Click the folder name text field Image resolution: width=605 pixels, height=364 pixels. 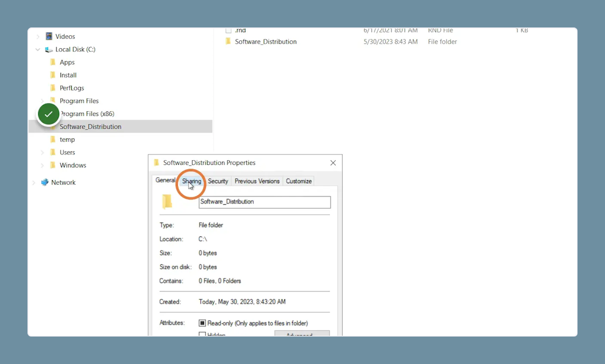click(x=265, y=202)
